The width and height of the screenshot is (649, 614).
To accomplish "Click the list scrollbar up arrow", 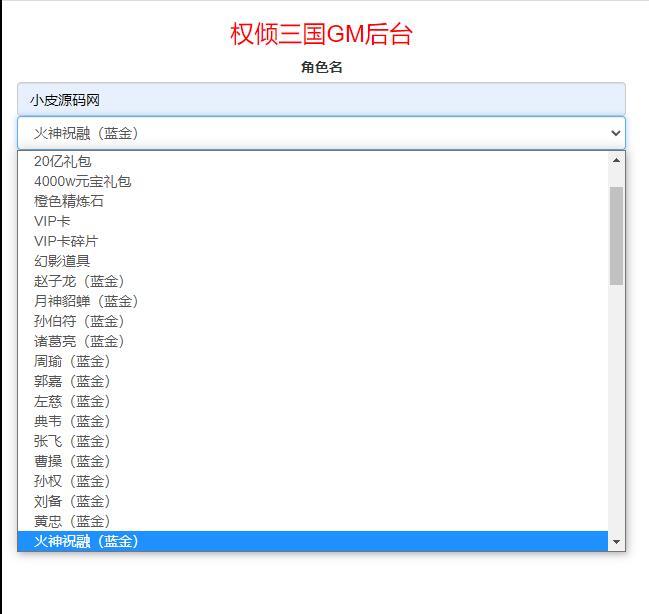I will tap(616, 160).
